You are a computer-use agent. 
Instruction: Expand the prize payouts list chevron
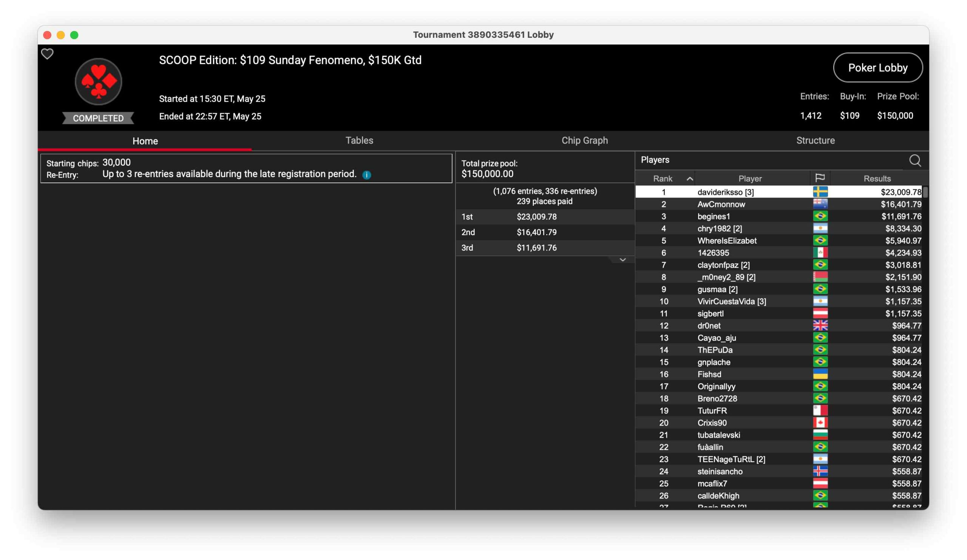coord(623,260)
